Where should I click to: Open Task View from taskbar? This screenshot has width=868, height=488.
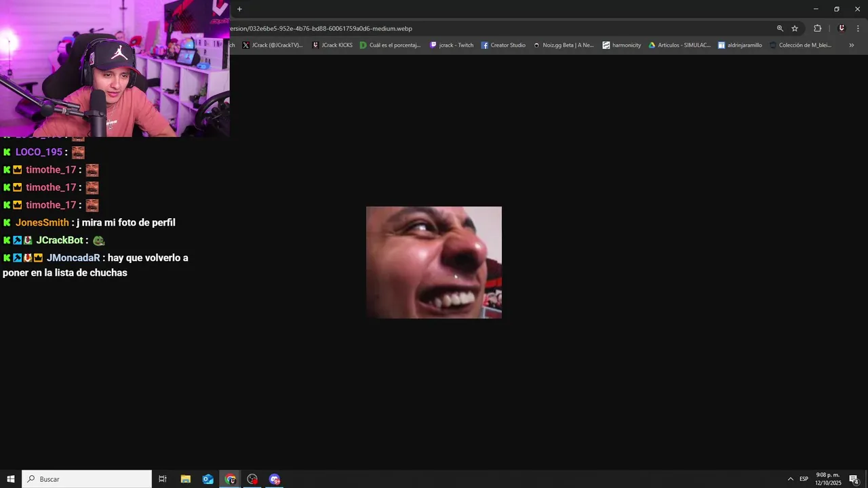[x=163, y=479]
